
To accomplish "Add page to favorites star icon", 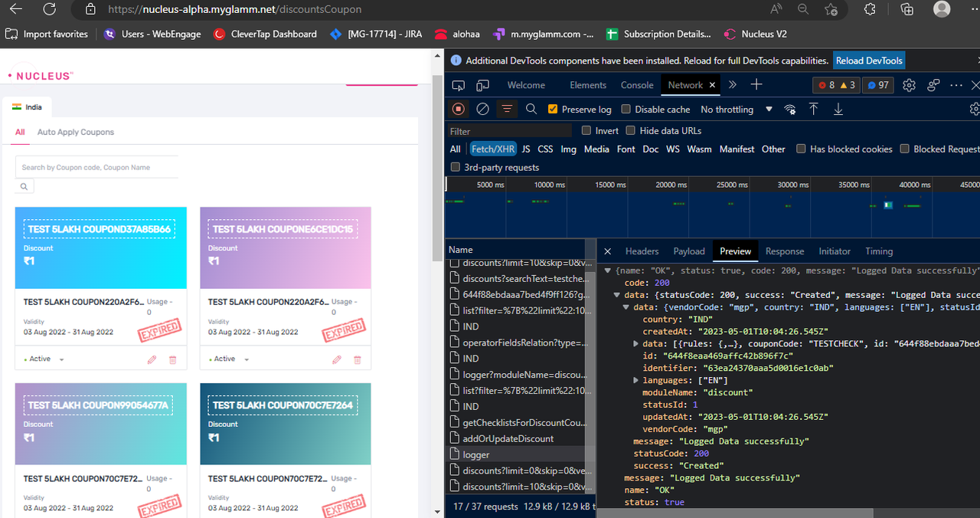I will point(831,9).
